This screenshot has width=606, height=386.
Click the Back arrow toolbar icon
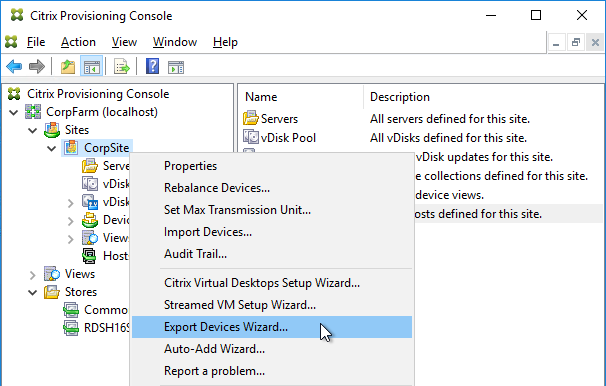point(14,67)
